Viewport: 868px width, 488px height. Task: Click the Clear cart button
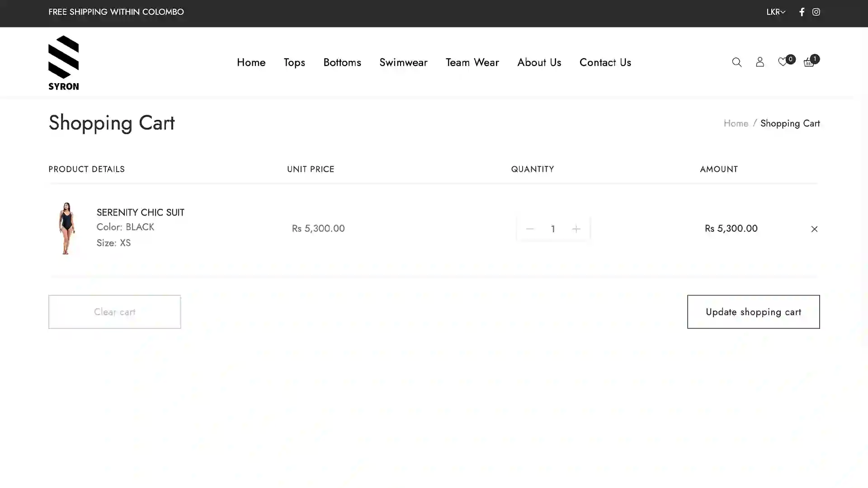[x=114, y=312]
